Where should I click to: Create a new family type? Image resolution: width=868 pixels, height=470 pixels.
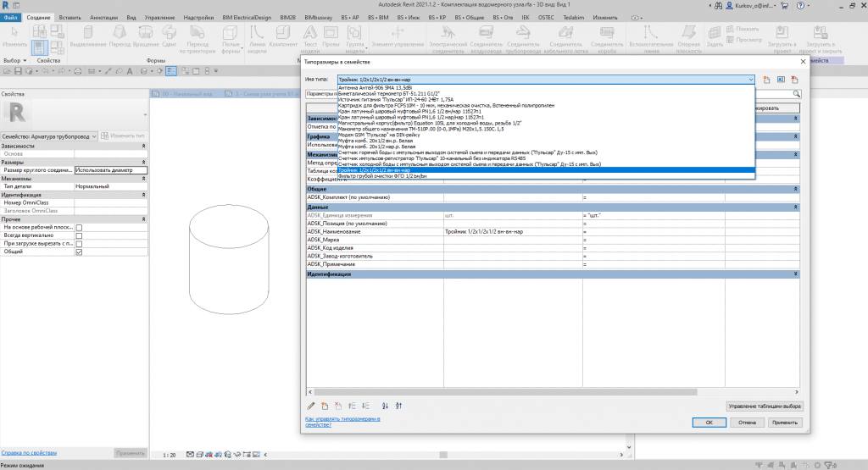pos(766,80)
